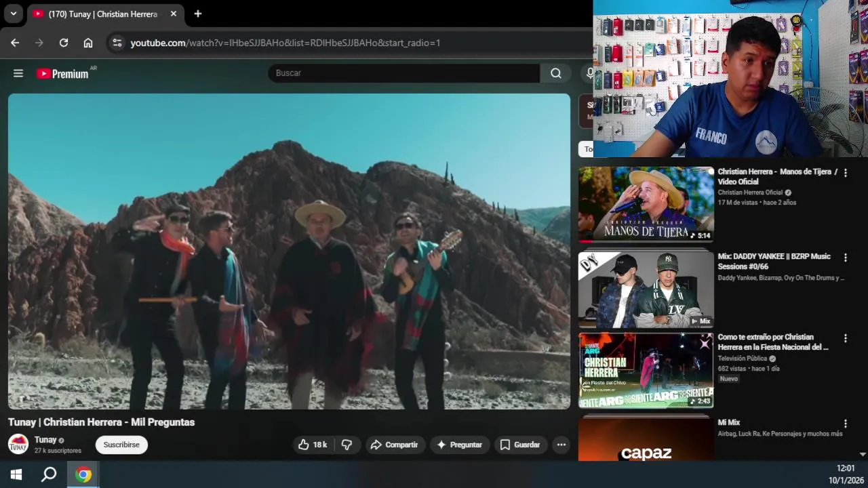
Task: Open options menu for Mi Mix
Action: point(845,424)
